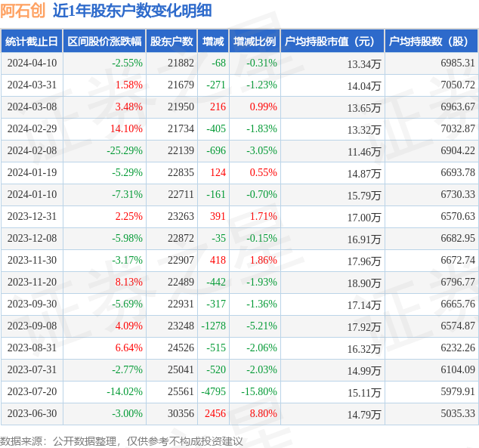The width and height of the screenshot is (479, 448).
Task: Select the 增减比例 column header
Action: [255, 42]
